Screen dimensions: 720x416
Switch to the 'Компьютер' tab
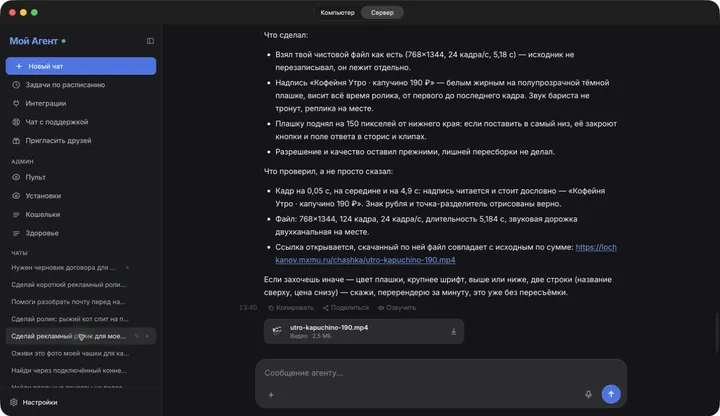(x=338, y=12)
